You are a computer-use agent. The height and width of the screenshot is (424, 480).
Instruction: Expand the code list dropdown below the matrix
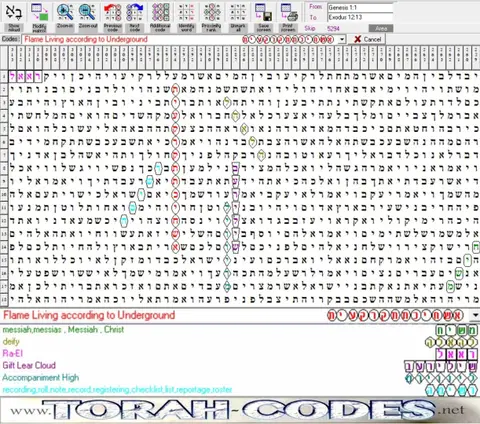tap(475, 315)
